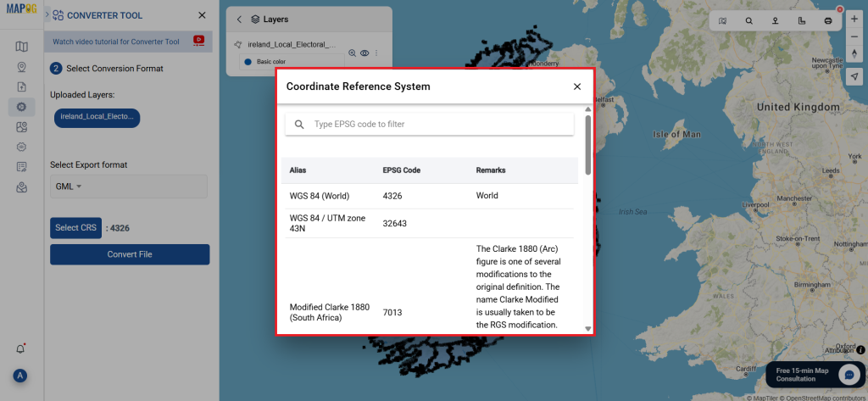Zoom out the map with minus button

pyautogui.click(x=854, y=36)
